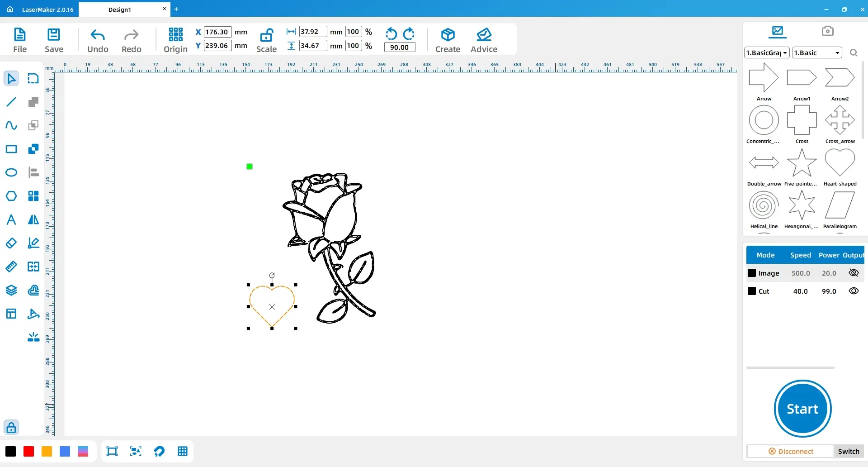Select the Ellipse tool
This screenshot has width=868, height=467.
point(11,172)
